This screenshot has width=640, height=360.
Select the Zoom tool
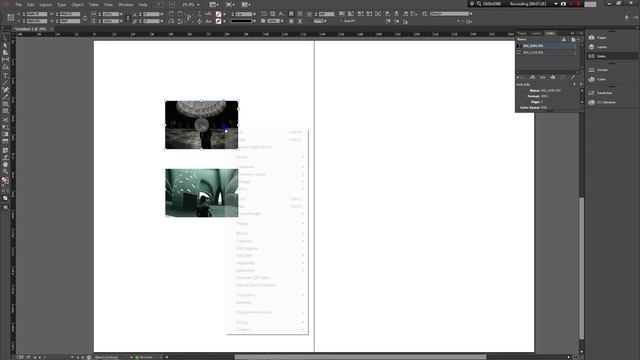(x=5, y=172)
